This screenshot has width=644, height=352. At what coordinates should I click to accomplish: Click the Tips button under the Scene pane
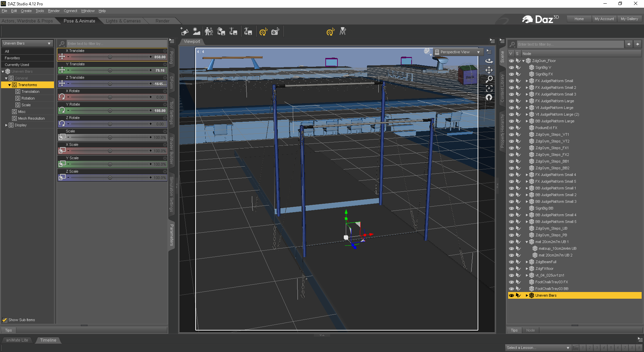[x=514, y=330]
